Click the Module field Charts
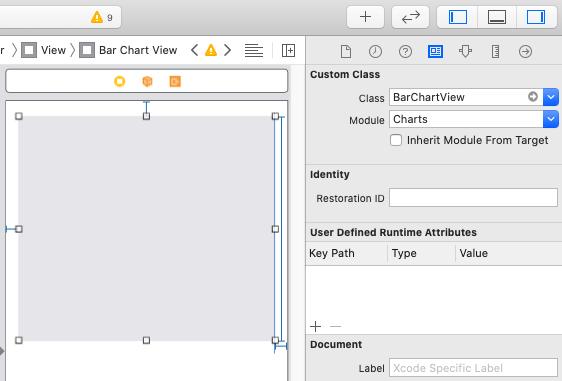This screenshot has height=381, width=562. pyautogui.click(x=466, y=119)
